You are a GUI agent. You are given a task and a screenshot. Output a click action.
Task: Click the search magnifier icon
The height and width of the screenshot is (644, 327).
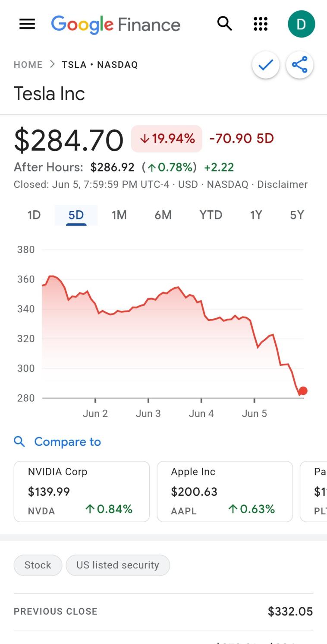point(224,24)
